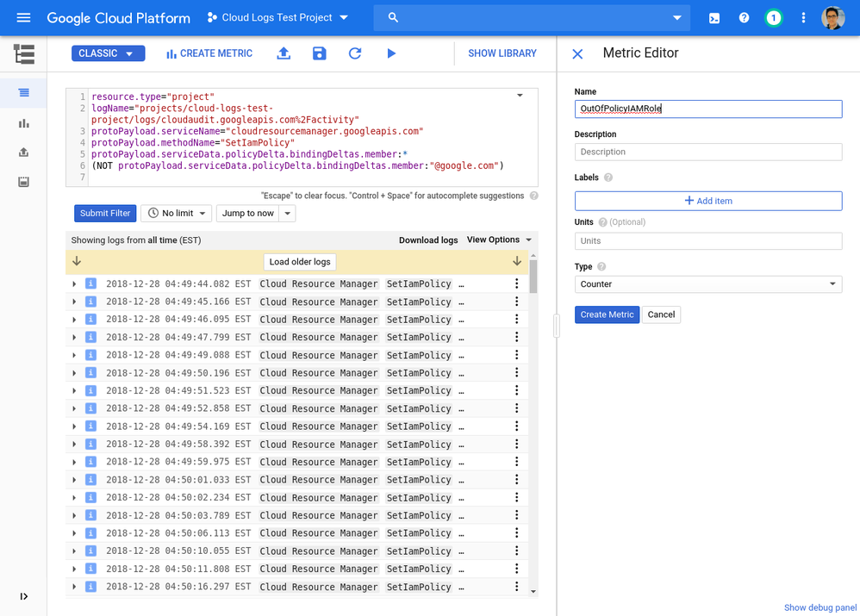The image size is (860, 616).
Task: Click the refresh toolbar icon
Action: (x=355, y=53)
